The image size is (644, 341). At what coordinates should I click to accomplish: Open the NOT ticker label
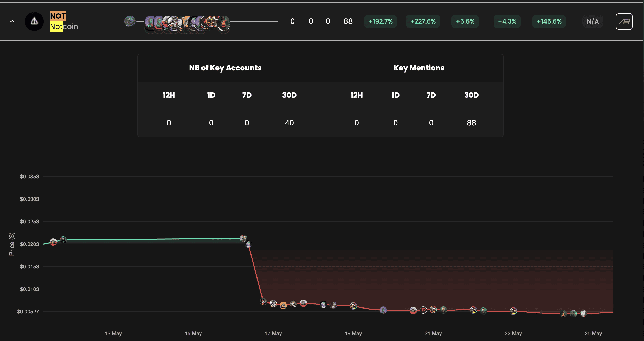[x=58, y=16]
